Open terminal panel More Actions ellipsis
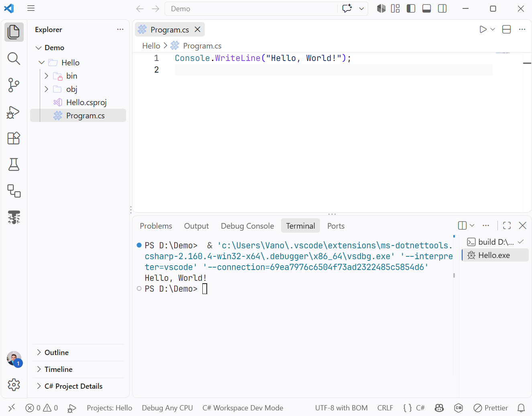532x416 pixels. (486, 225)
